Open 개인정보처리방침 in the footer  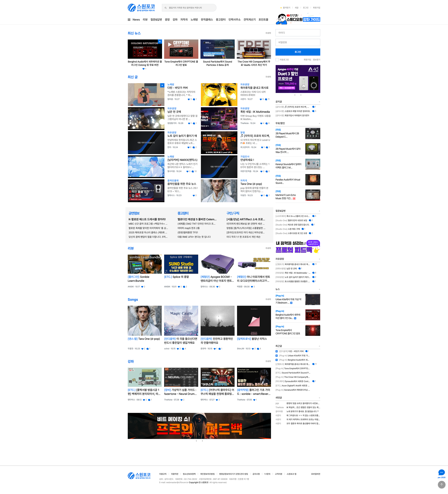tap(207, 474)
